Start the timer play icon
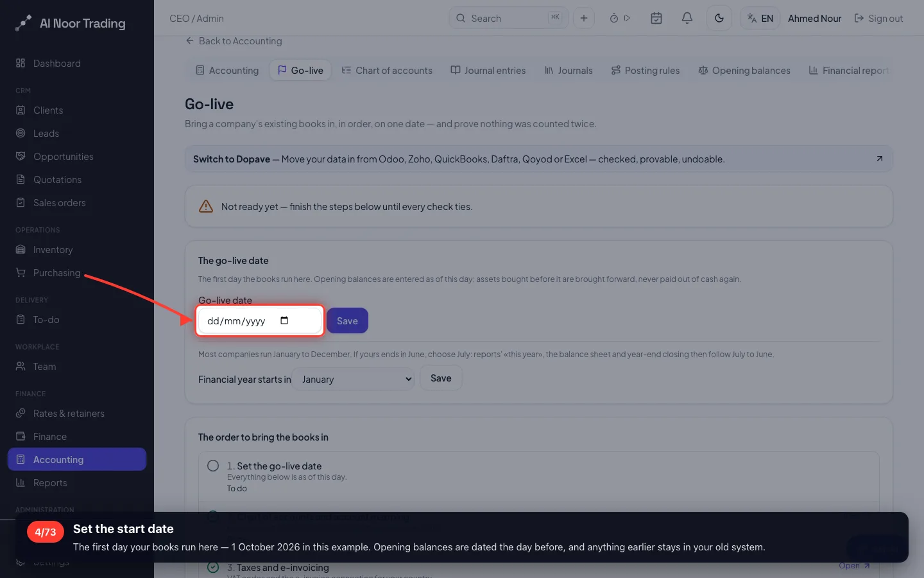924x578 pixels. click(627, 18)
